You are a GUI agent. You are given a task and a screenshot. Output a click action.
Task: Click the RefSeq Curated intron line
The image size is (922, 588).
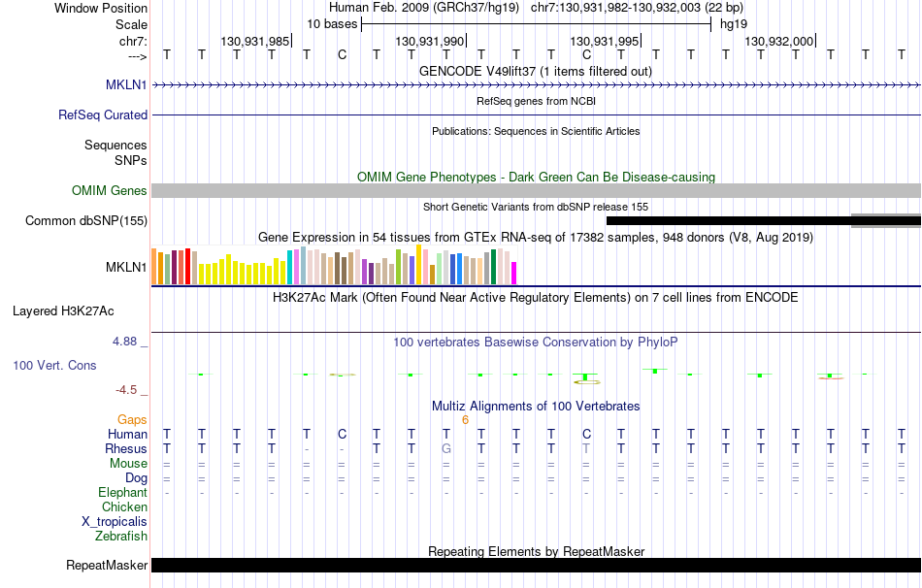[x=536, y=114]
